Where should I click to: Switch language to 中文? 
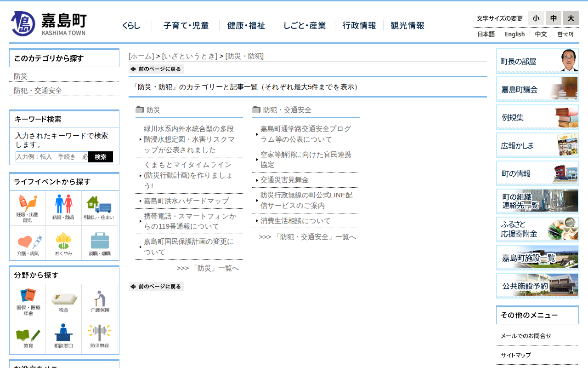[x=541, y=34]
